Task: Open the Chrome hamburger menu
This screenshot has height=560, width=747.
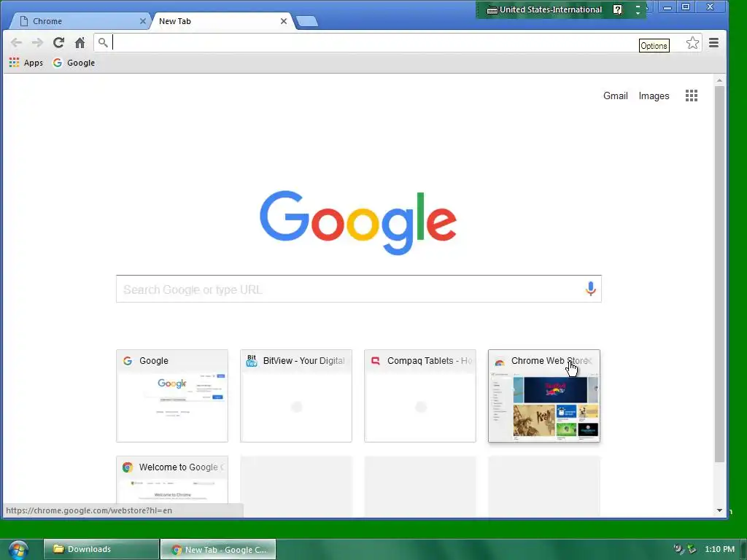Action: point(713,43)
